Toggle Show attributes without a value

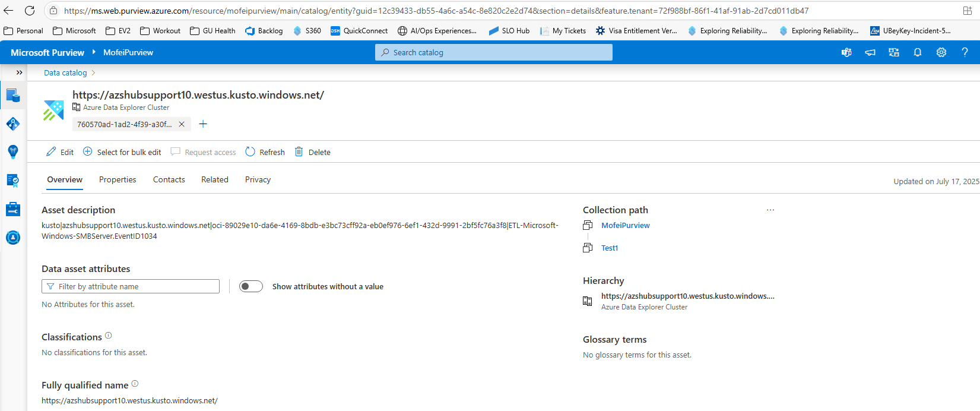(x=251, y=286)
